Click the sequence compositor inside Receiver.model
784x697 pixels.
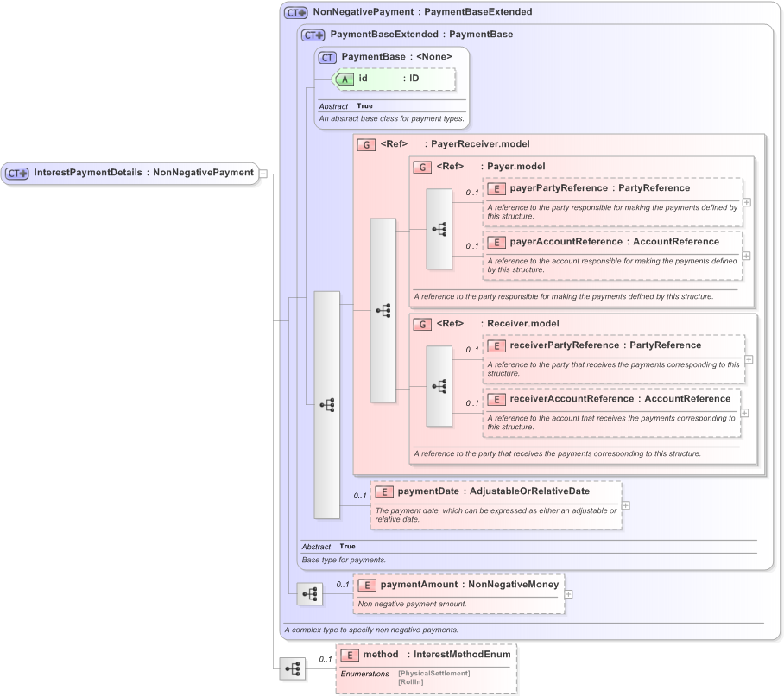click(x=439, y=386)
